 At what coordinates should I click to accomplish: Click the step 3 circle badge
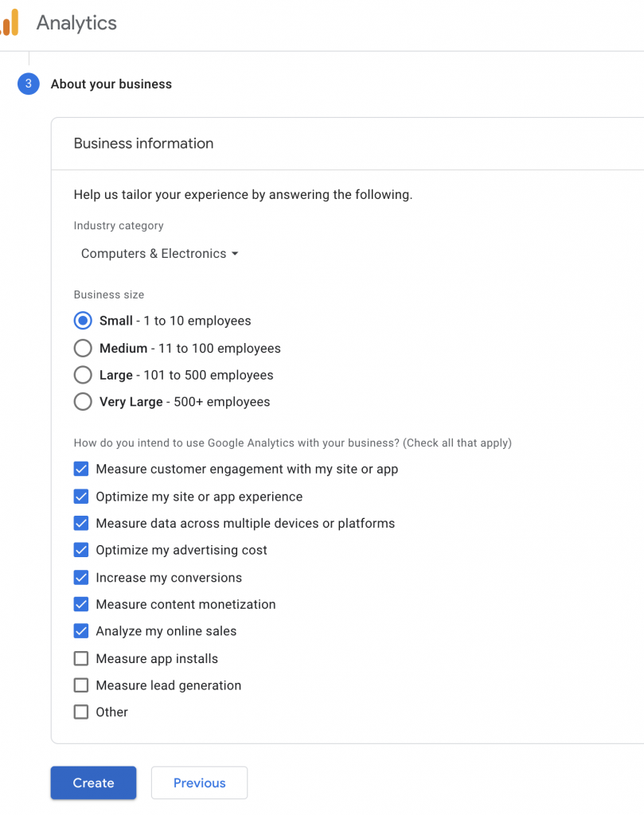point(29,84)
